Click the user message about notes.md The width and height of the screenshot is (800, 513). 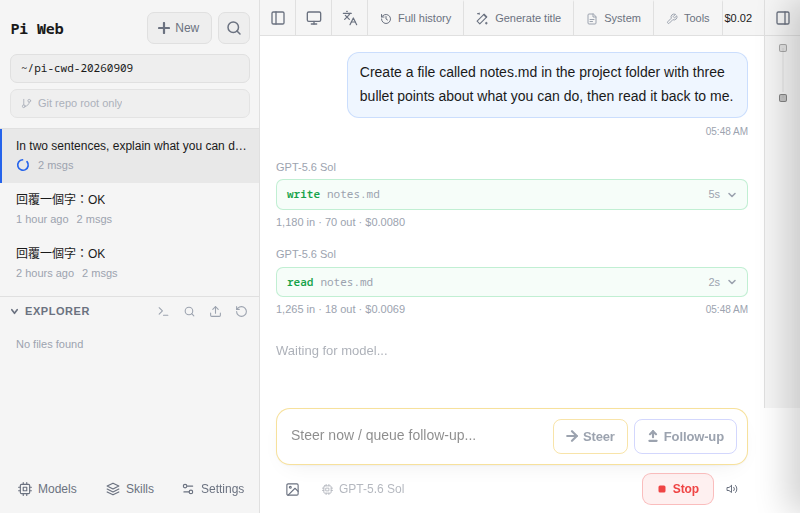tap(547, 85)
